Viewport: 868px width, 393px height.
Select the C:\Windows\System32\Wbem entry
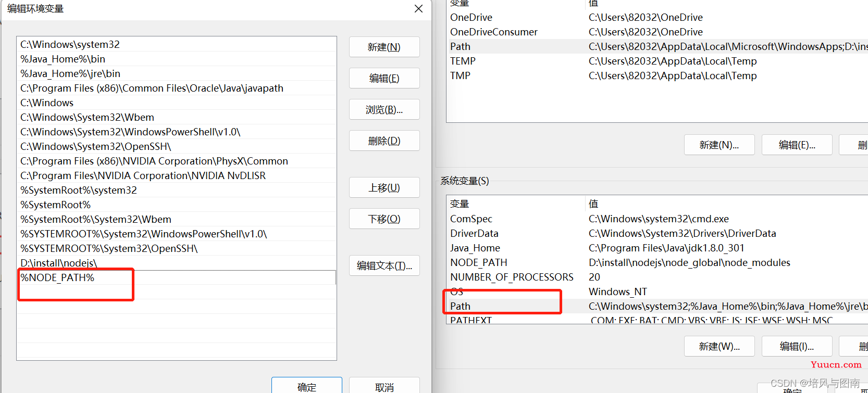click(x=177, y=117)
